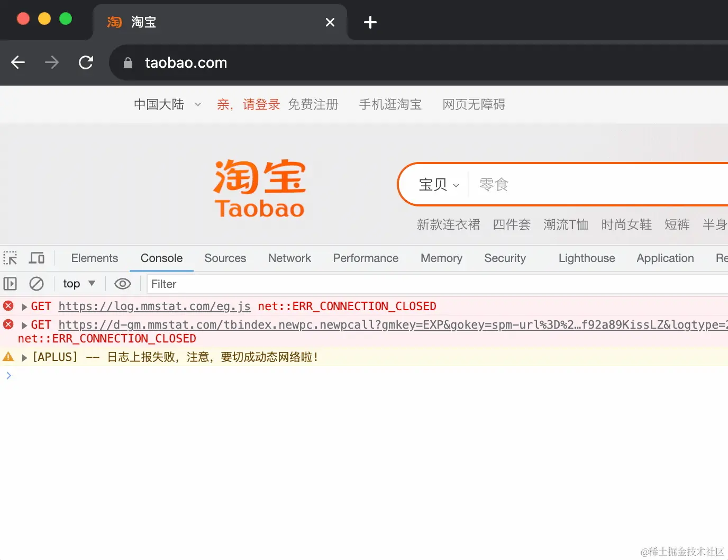Switch to the Performance tab
The width and height of the screenshot is (728, 560).
tap(366, 258)
